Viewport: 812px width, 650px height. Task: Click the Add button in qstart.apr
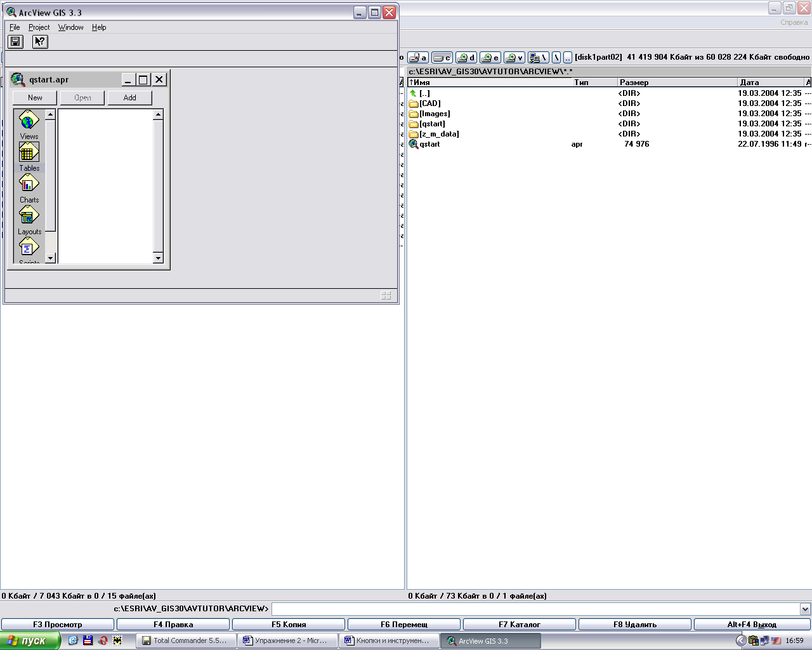coord(130,98)
